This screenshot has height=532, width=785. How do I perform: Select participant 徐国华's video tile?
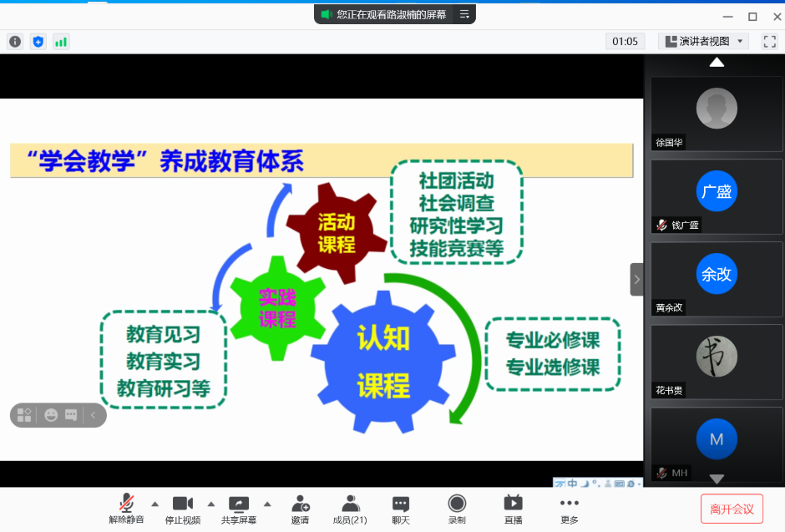point(717,113)
